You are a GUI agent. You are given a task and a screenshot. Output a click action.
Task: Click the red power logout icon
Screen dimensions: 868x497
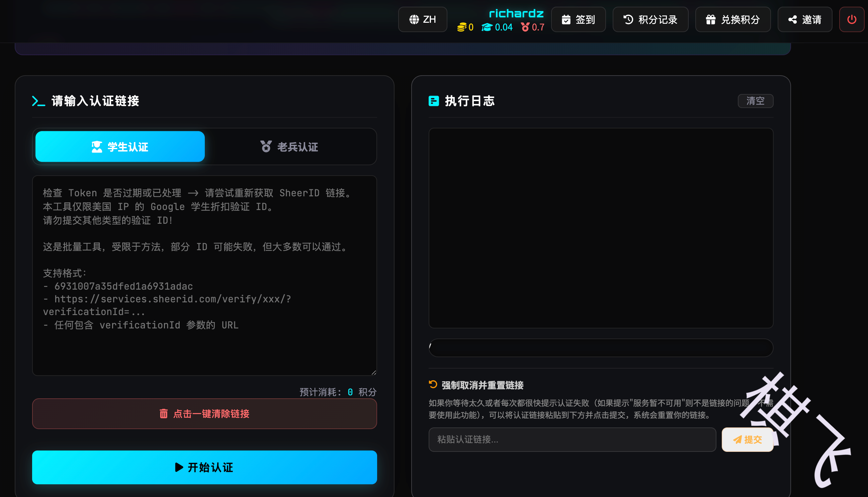851,19
